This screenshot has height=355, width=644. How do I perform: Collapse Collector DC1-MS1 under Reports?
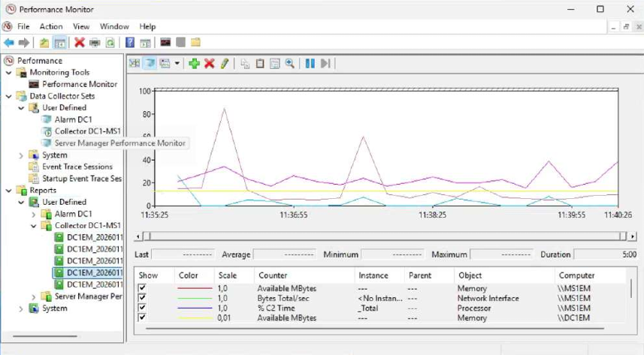pyautogui.click(x=34, y=226)
